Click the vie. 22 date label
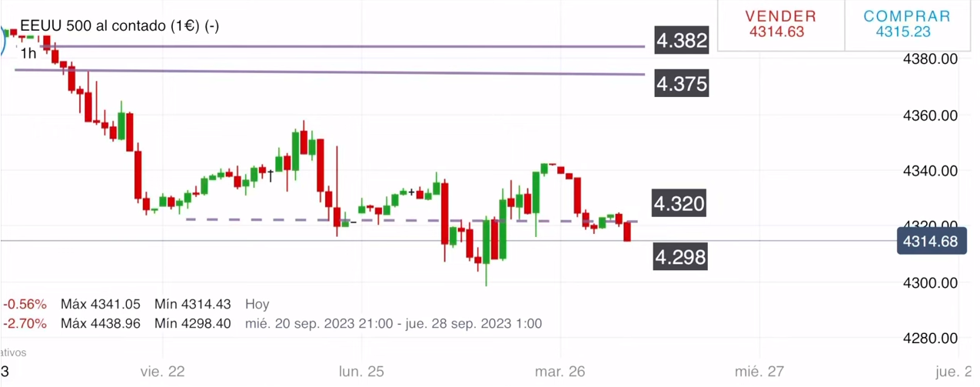Screen dimensions: 980x387 163,372
